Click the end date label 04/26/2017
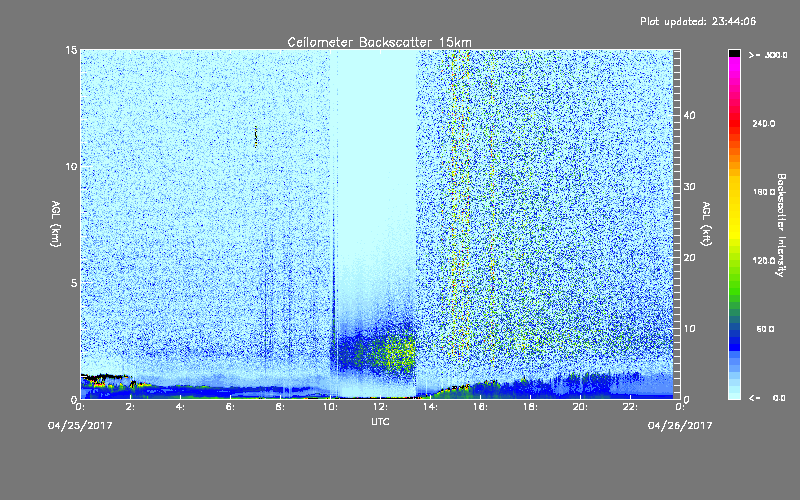Viewport: 800px width, 500px height. [x=680, y=426]
